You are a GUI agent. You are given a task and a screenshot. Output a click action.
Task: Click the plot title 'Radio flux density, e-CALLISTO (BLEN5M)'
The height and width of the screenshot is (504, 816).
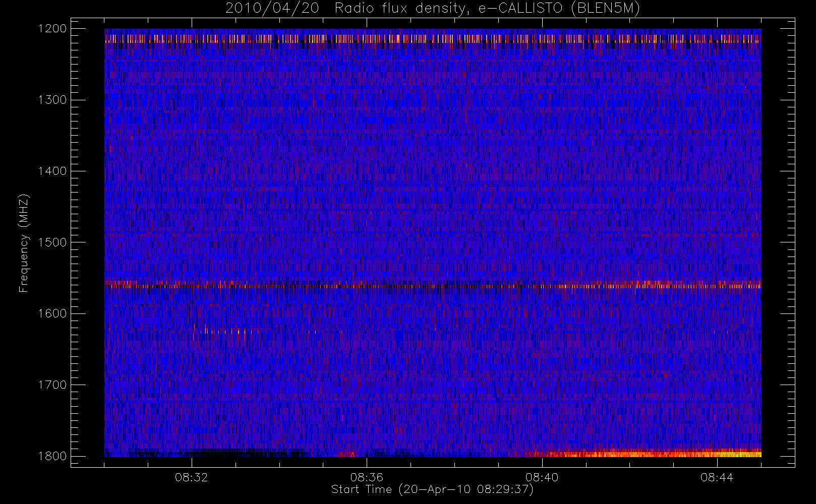(487, 9)
